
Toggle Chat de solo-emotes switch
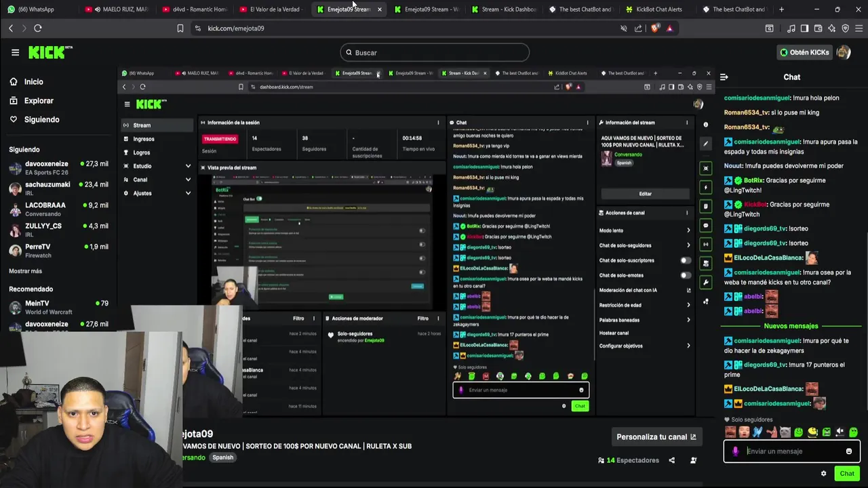pos(686,275)
